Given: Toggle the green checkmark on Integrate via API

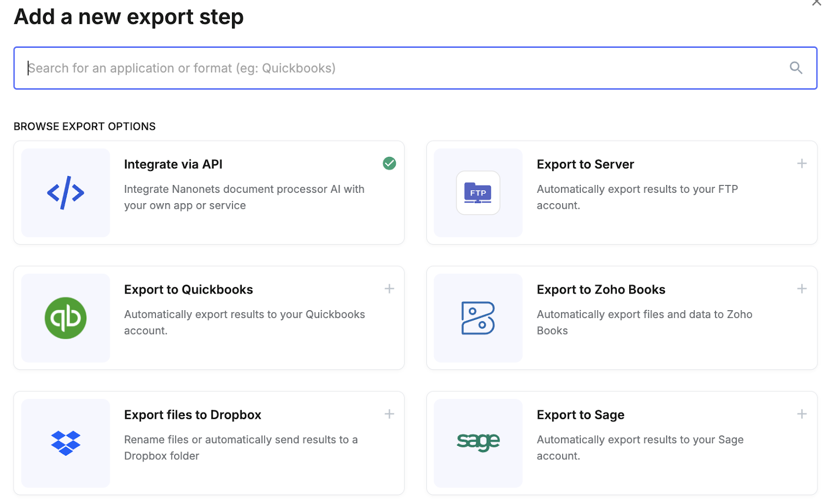Looking at the screenshot, I should tap(389, 164).
